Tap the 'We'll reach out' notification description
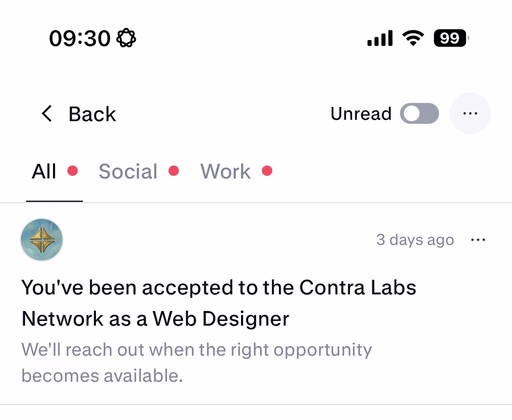 pyautogui.click(x=196, y=363)
